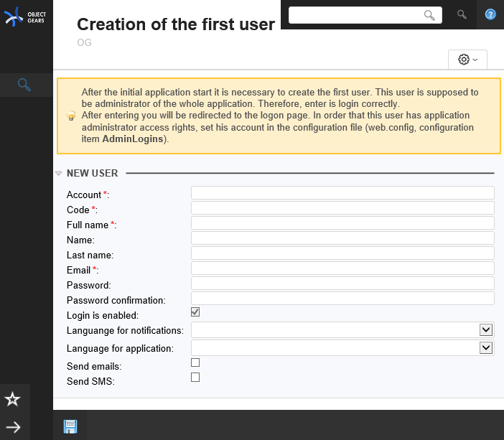Image resolution: width=504 pixels, height=440 pixels.
Task: Click the Full name input field
Action: coord(342,223)
